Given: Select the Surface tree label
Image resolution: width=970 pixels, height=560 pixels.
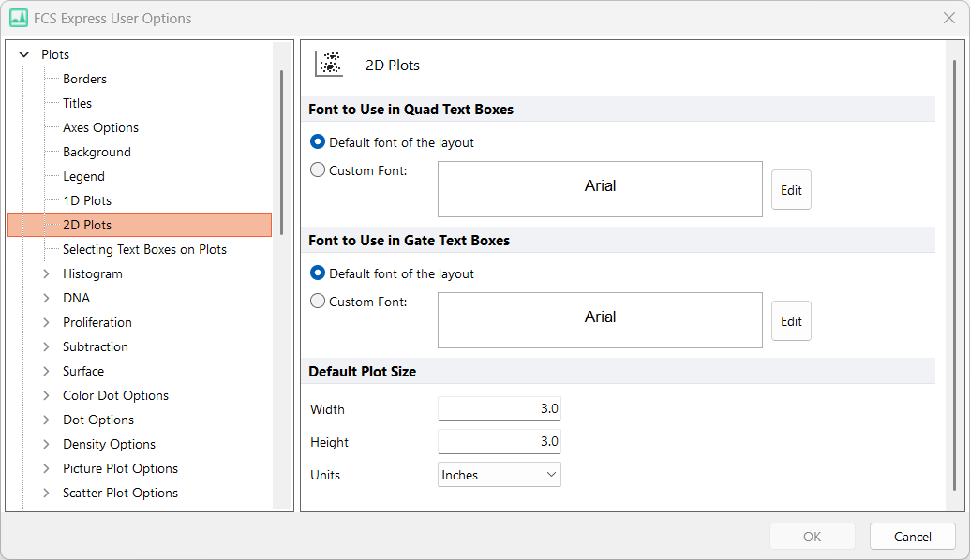Looking at the screenshot, I should tap(83, 371).
